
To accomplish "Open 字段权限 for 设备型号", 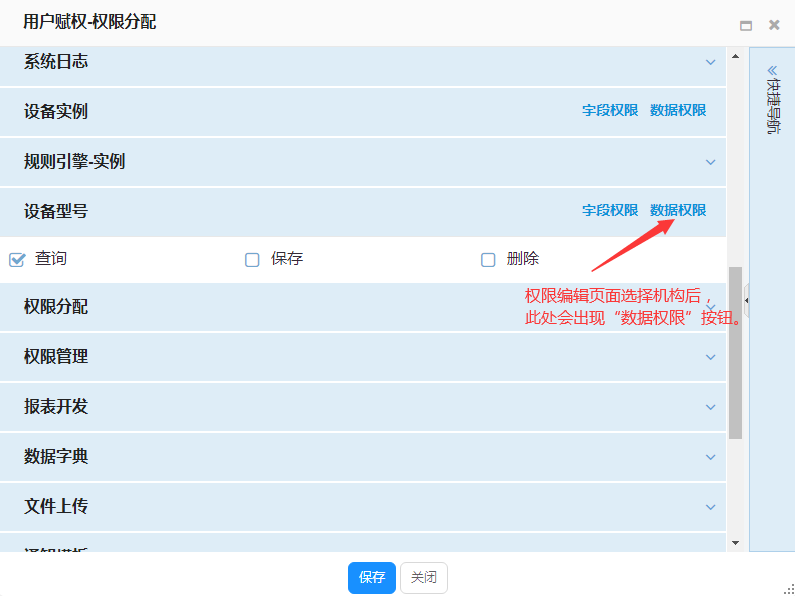I will pos(610,211).
